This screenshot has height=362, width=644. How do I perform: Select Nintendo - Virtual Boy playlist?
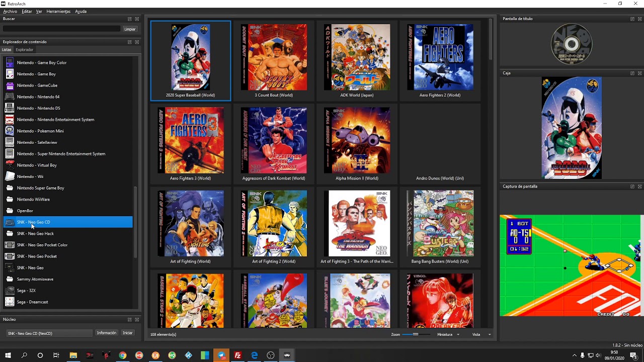pyautogui.click(x=68, y=165)
